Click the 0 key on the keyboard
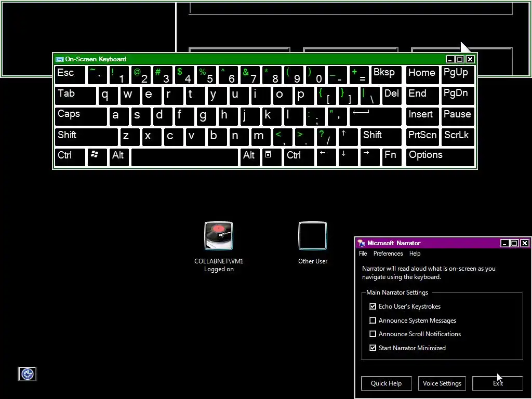 pyautogui.click(x=315, y=75)
